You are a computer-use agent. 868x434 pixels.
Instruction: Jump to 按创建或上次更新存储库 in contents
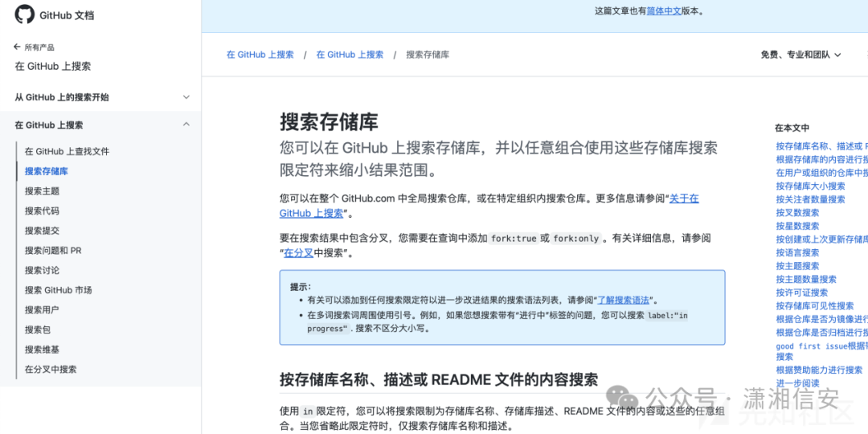821,240
